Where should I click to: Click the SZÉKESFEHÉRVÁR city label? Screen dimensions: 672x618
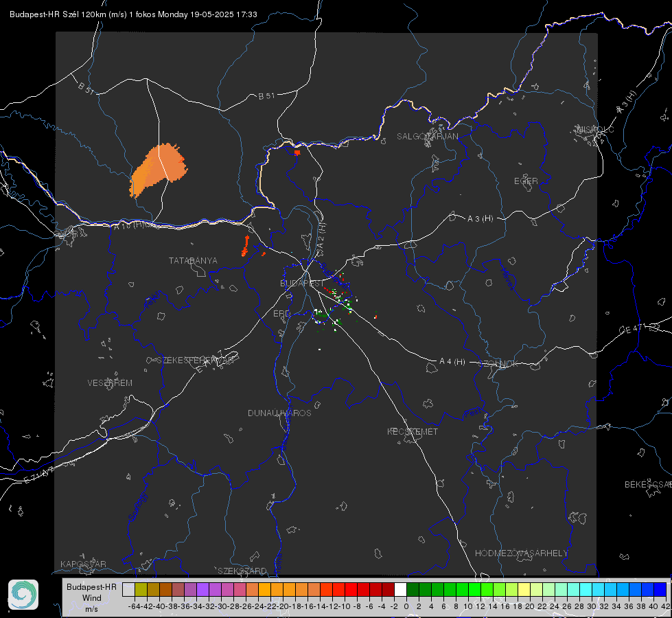pyautogui.click(x=195, y=360)
